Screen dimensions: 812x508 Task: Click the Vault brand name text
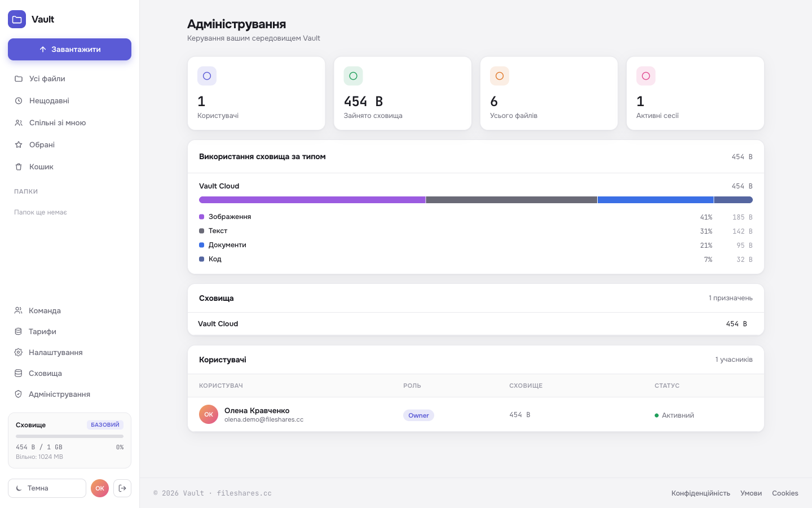43,19
